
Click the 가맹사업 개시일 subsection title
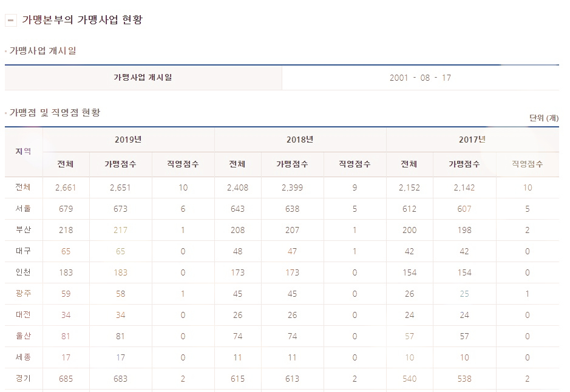point(42,50)
